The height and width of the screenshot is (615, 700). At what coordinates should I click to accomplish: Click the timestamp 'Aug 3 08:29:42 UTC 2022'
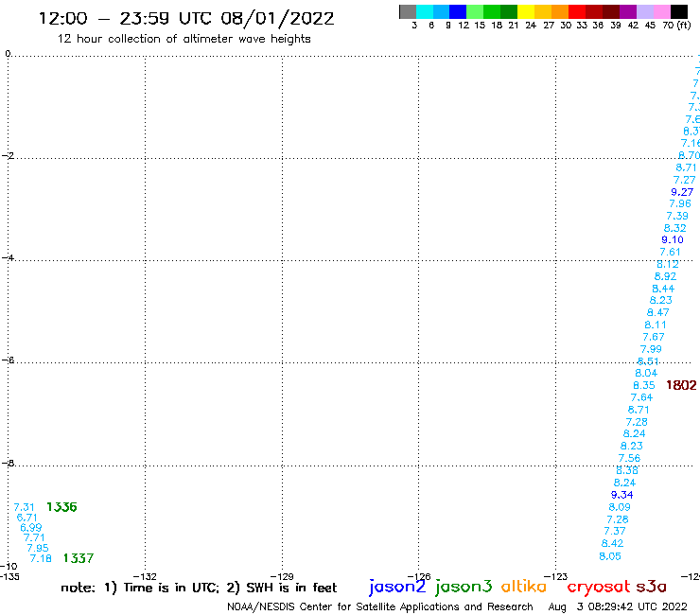[618, 607]
